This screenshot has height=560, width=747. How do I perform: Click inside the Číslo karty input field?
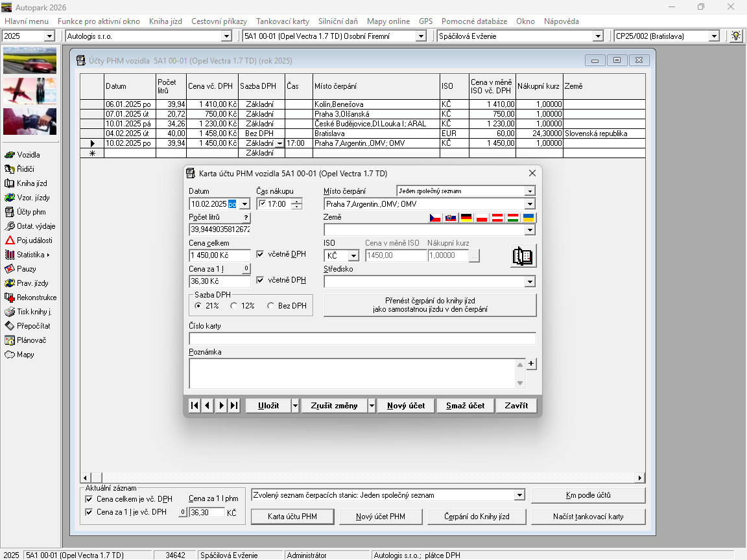coord(362,338)
